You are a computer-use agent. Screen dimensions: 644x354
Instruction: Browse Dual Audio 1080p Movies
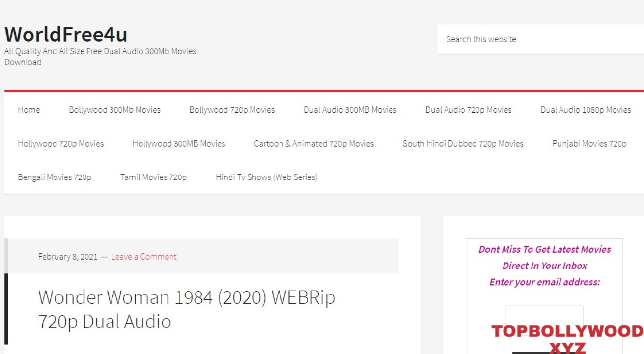point(586,110)
